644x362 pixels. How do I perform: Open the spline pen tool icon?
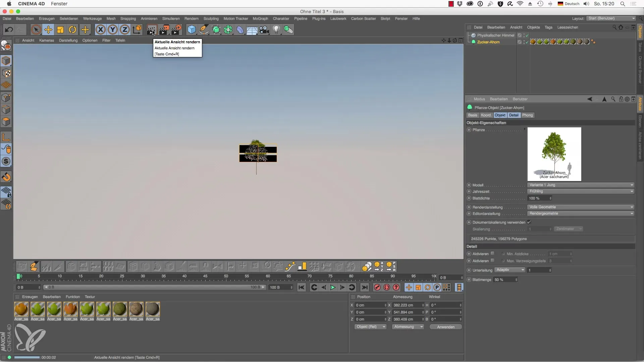pyautogui.click(x=204, y=29)
